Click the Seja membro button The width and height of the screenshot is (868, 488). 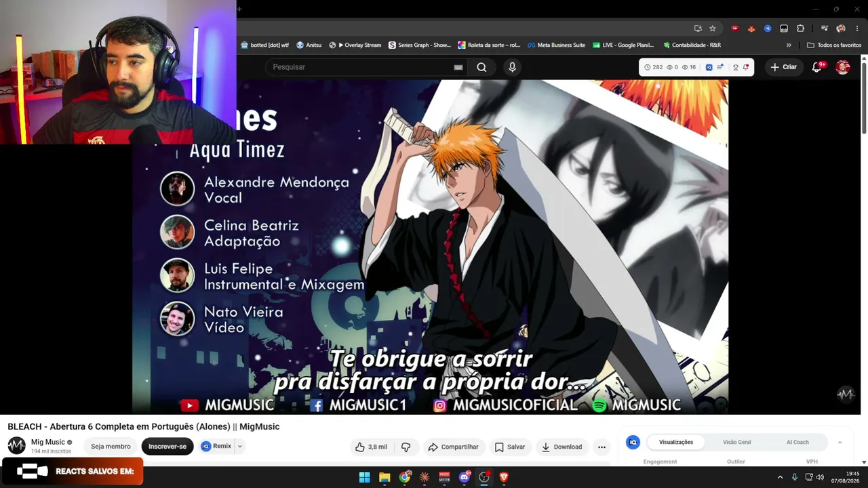(x=111, y=447)
